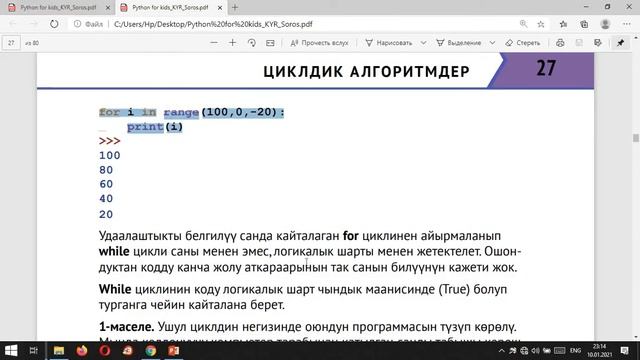Viewport: 640px width, 360px height.
Task: Open File Explorer from taskbar
Action: click(x=59, y=351)
